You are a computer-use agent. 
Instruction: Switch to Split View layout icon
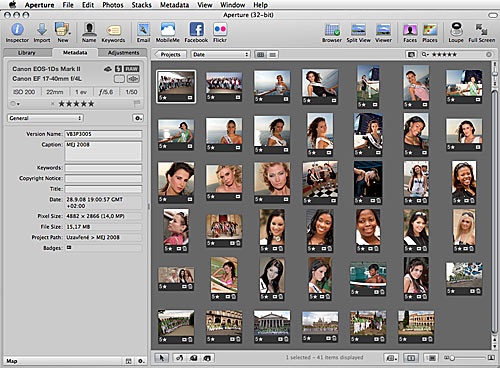pos(358,30)
